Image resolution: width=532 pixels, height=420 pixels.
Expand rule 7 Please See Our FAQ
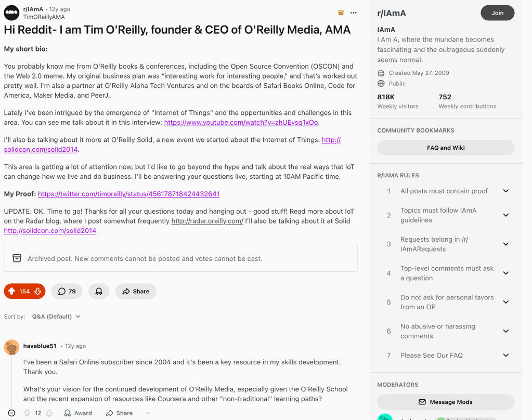[505, 356]
